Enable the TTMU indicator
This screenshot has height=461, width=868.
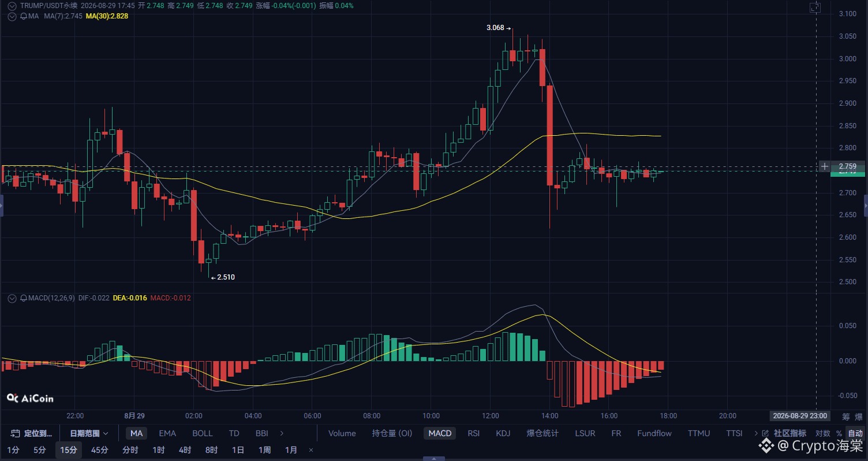(x=699, y=433)
